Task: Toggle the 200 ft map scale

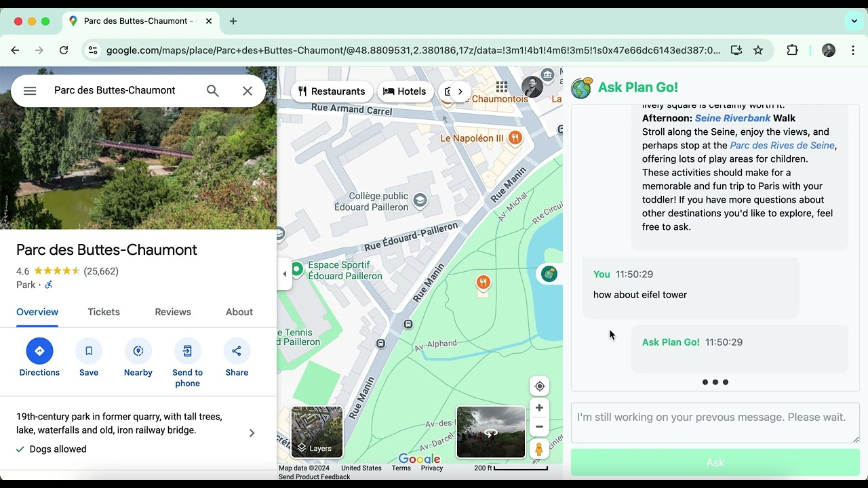Action: click(x=511, y=468)
